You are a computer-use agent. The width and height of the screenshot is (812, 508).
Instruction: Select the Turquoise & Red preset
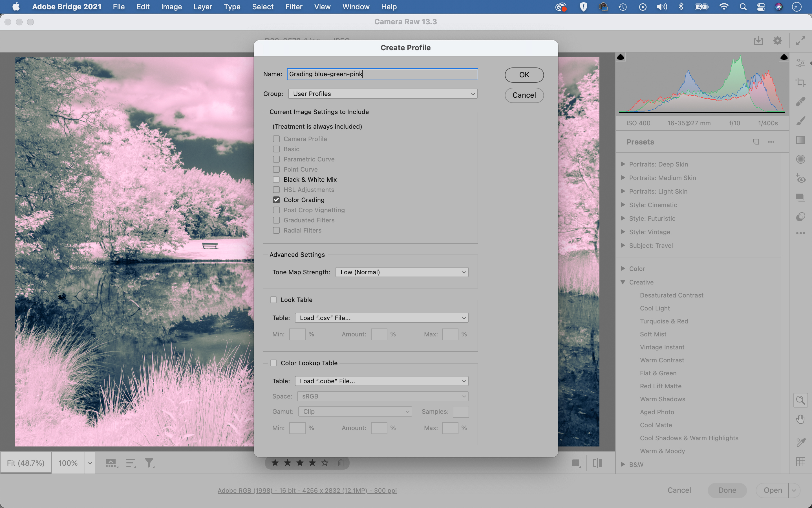[x=664, y=321]
